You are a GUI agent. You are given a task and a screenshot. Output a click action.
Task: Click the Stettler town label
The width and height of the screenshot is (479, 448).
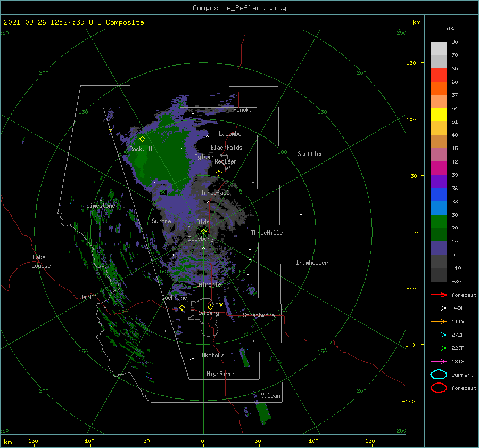(310, 154)
